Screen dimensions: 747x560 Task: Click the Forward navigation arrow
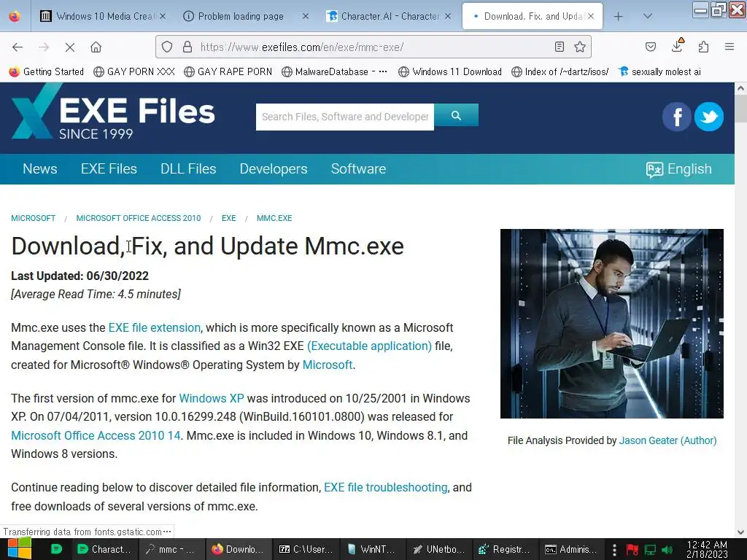[x=44, y=47]
